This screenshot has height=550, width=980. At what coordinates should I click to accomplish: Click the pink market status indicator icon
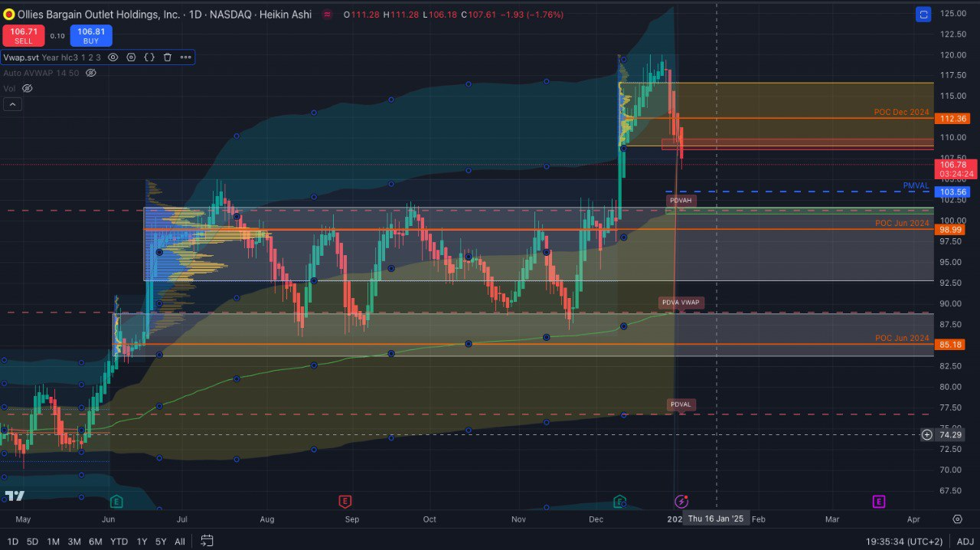[328, 15]
